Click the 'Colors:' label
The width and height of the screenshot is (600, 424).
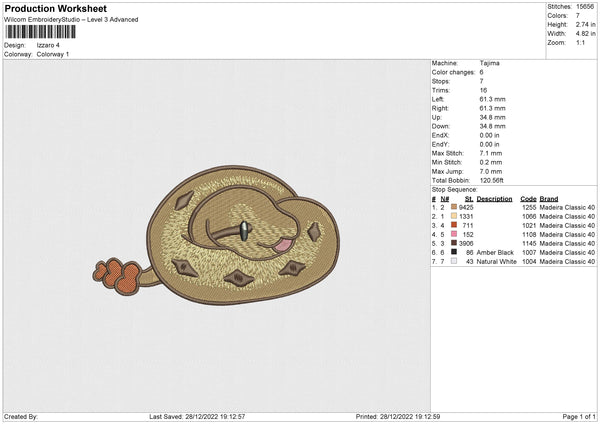pos(557,16)
